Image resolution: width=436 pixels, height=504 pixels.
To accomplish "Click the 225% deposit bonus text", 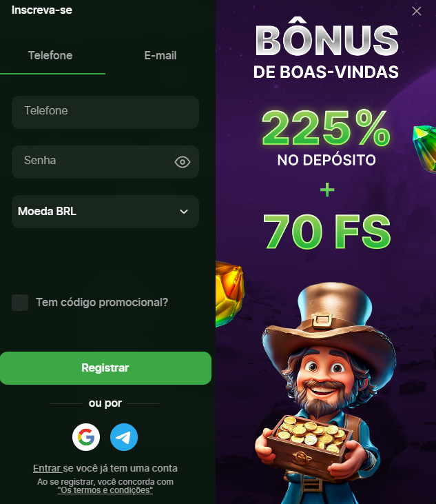I will click(x=326, y=128).
